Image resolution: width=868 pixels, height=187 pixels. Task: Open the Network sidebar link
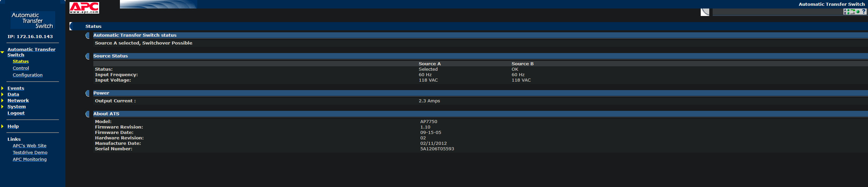pos(18,101)
